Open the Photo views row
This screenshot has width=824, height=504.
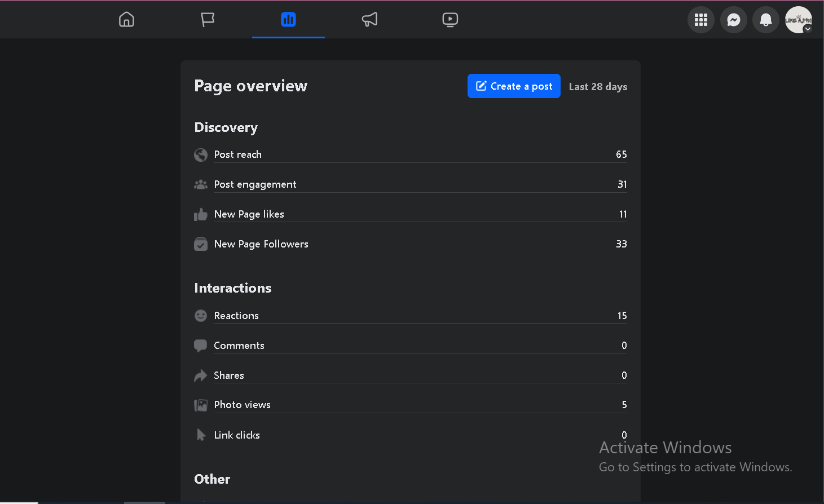(410, 405)
